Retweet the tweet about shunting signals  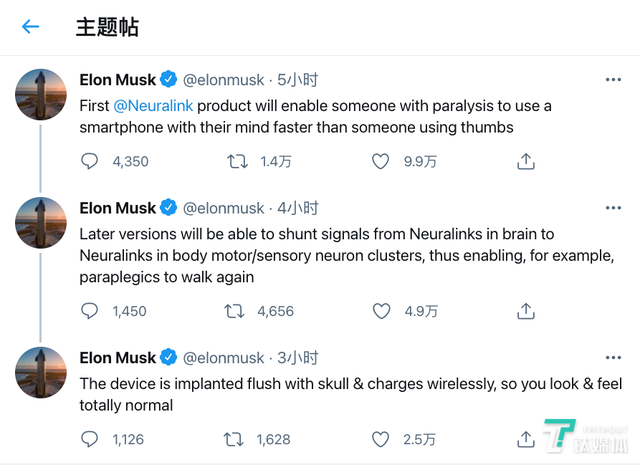[237, 311]
